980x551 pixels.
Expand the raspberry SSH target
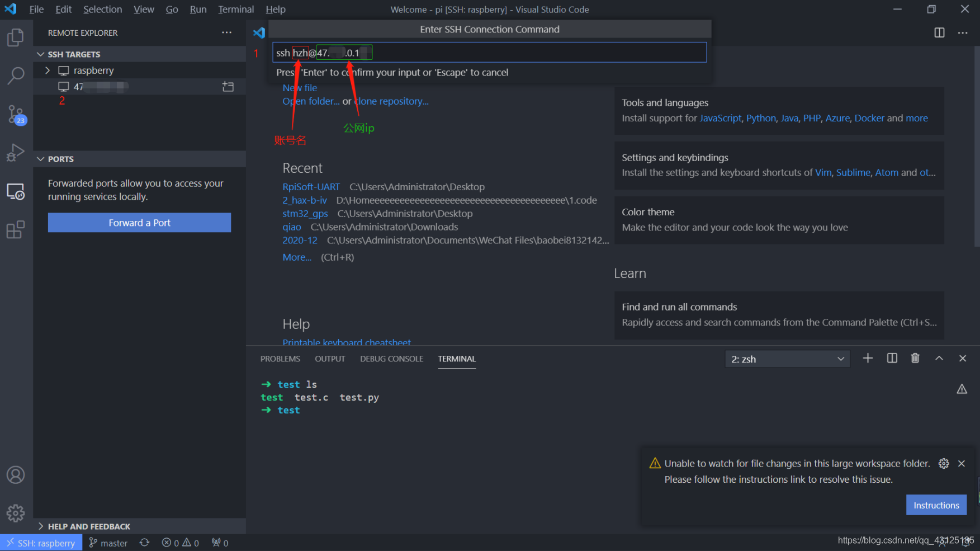click(x=48, y=70)
